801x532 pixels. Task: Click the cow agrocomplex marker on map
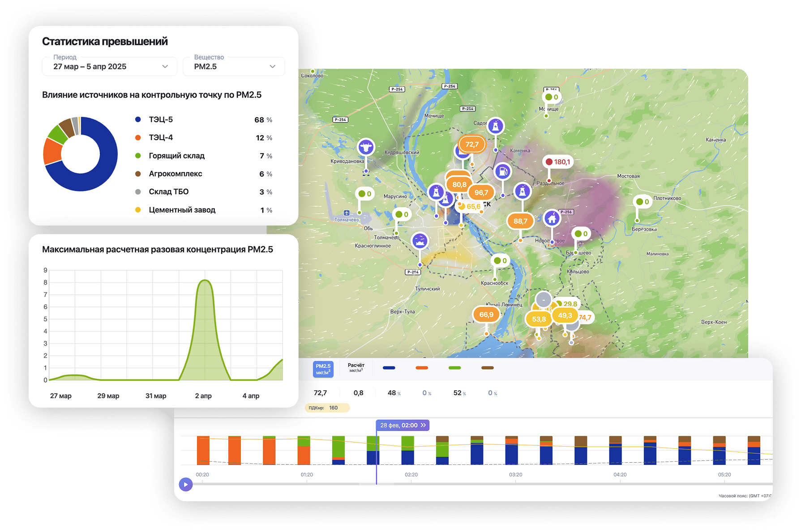click(366, 147)
